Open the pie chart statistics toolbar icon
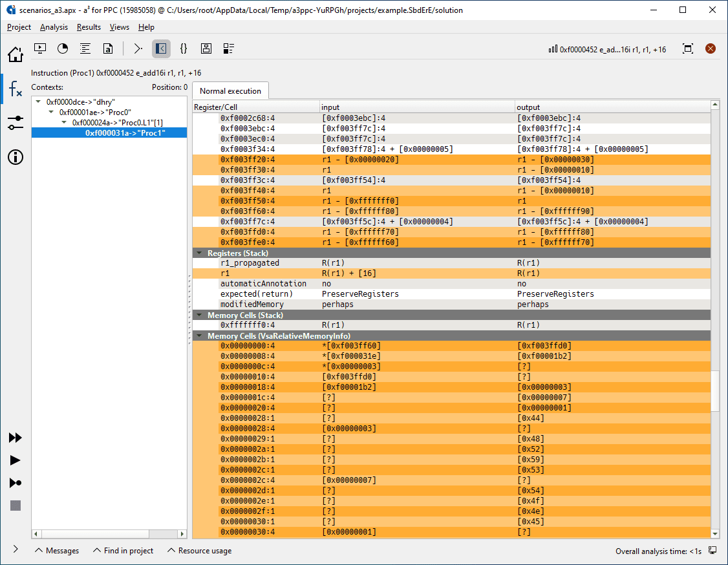Image resolution: width=728 pixels, height=565 pixels. tap(63, 48)
